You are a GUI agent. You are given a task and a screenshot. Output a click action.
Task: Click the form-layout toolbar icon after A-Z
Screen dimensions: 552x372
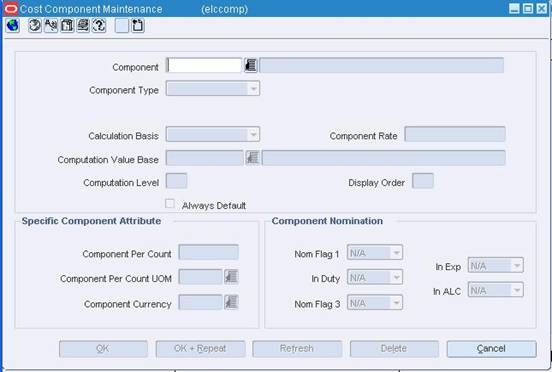[x=67, y=26]
